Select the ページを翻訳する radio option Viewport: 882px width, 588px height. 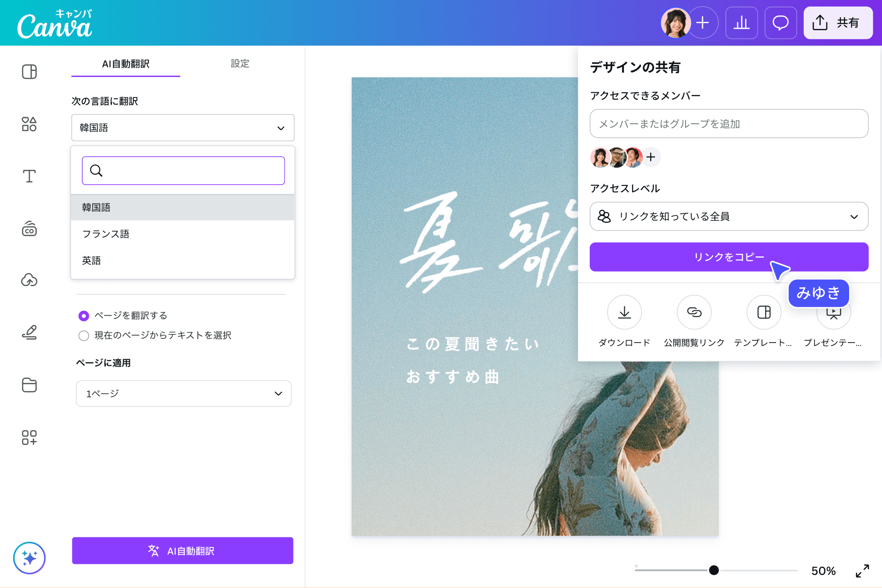coord(84,316)
